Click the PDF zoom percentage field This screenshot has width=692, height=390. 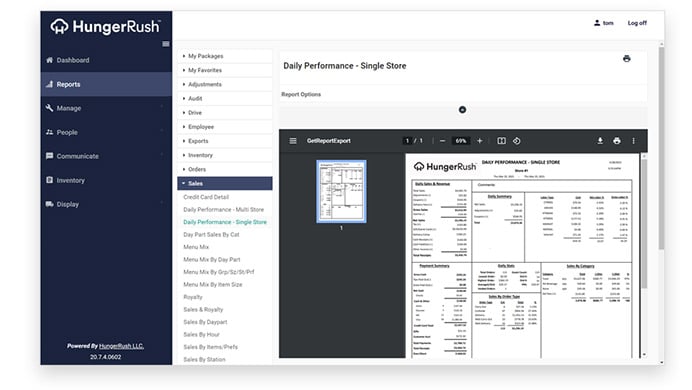(461, 141)
